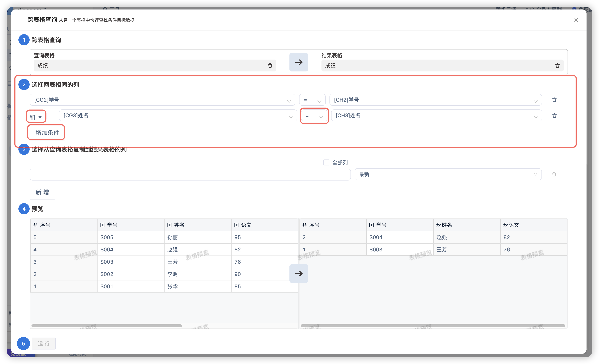Select cell 李明 in left preview
The height and width of the screenshot is (364, 599).
coord(198,274)
